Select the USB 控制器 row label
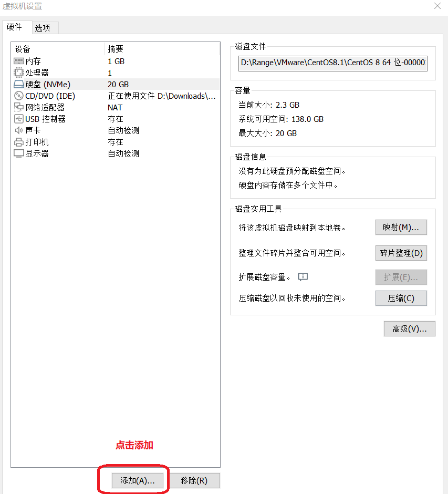Image resolution: width=448 pixels, height=494 pixels. (45, 119)
